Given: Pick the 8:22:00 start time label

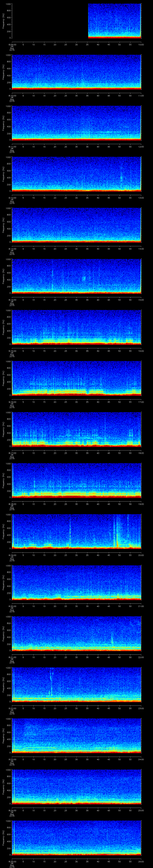Looking at the screenshot, I should pos(12,708).
